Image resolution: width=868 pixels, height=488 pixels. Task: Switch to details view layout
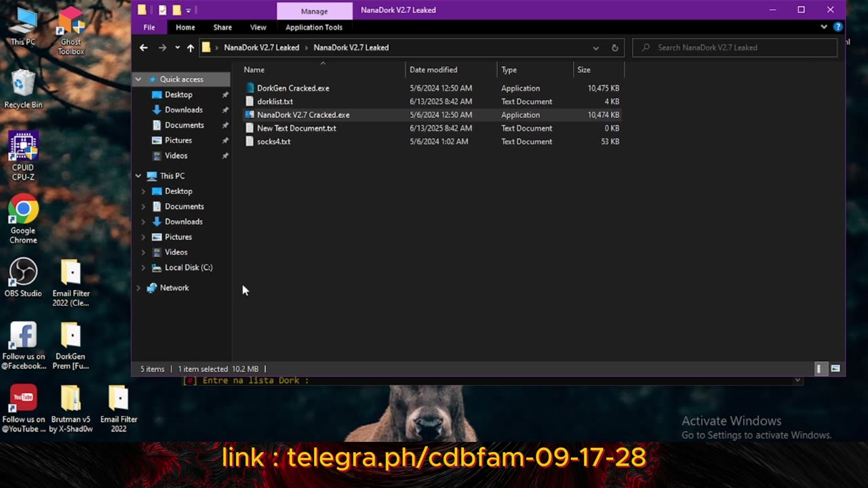pyautogui.click(x=819, y=369)
